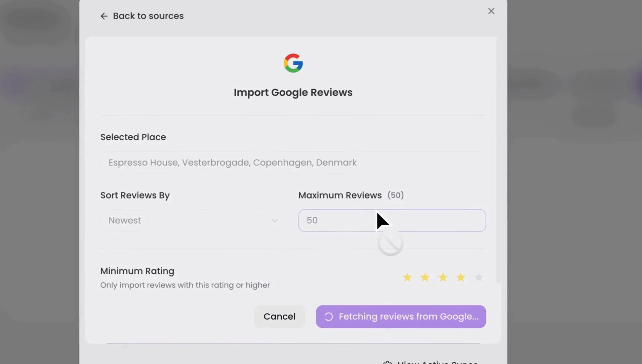Click the Maximum Reviews input field

point(392,221)
